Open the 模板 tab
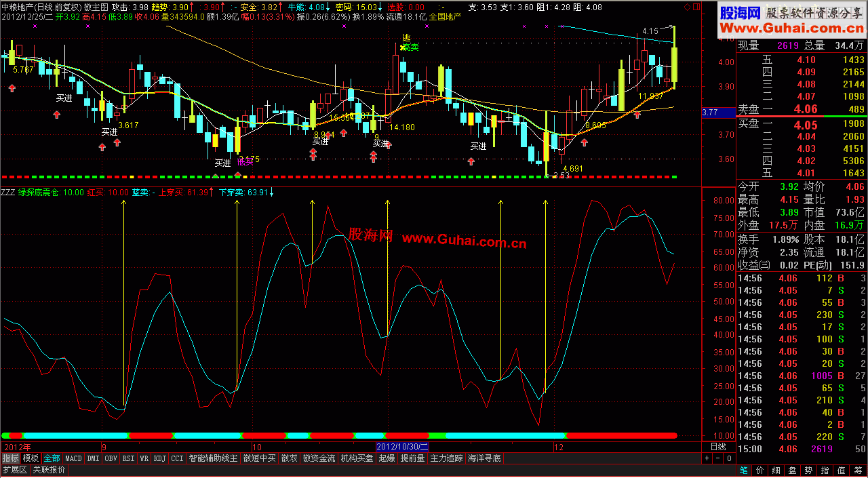Image resolution: width=868 pixels, height=478 pixels. pos(31,459)
